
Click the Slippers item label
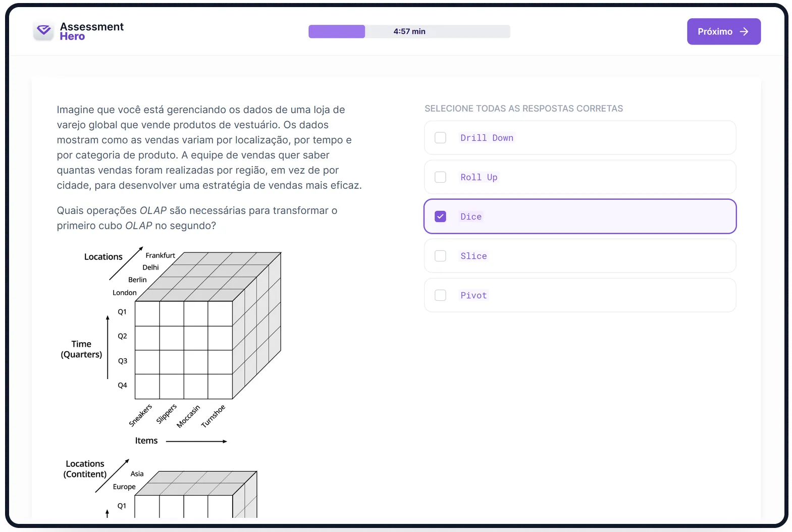pos(167,413)
